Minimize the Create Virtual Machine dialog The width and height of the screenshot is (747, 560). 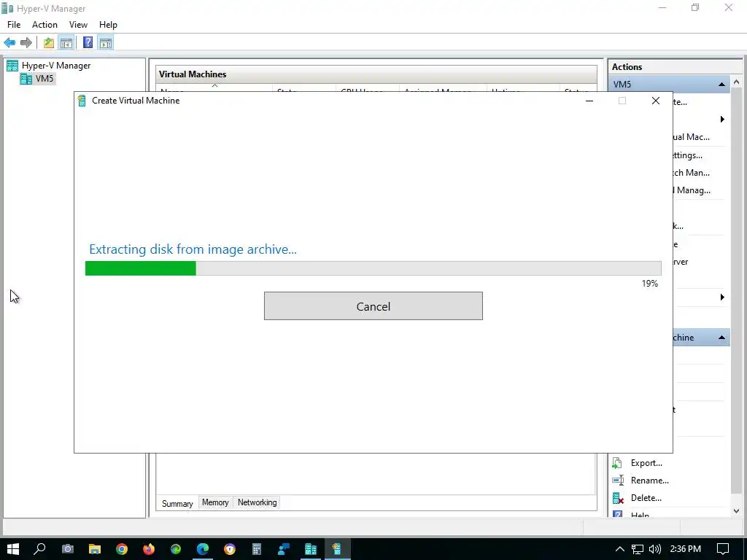589,101
